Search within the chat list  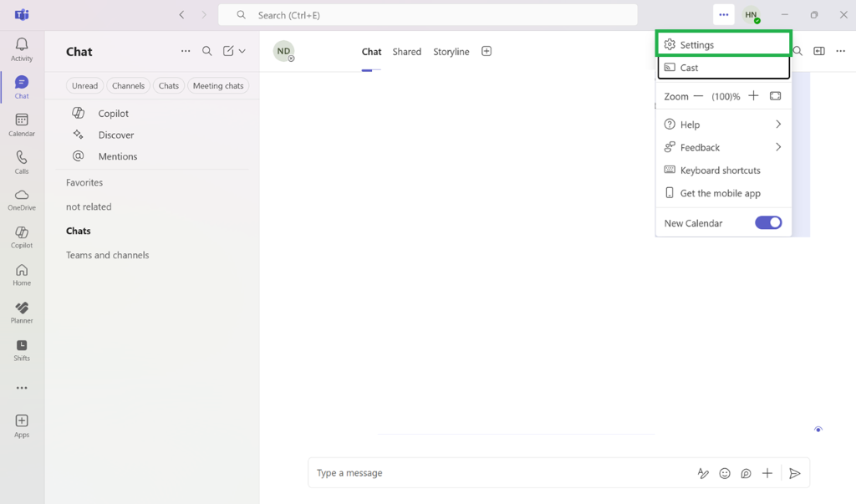coord(207,51)
